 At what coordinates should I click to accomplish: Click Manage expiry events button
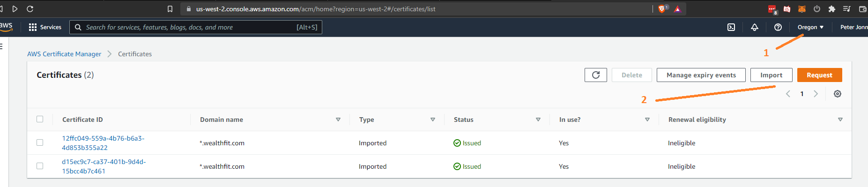[701, 75]
